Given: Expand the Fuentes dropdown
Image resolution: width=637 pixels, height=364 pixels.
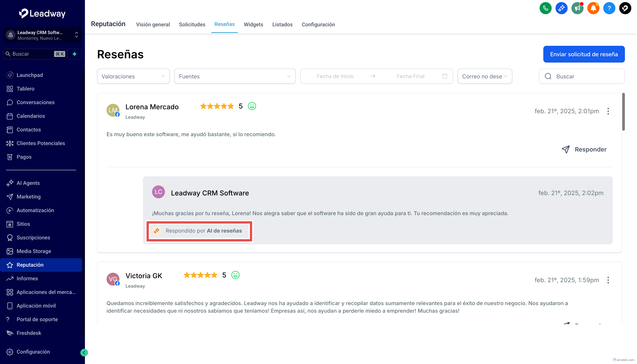Looking at the screenshot, I should [235, 76].
